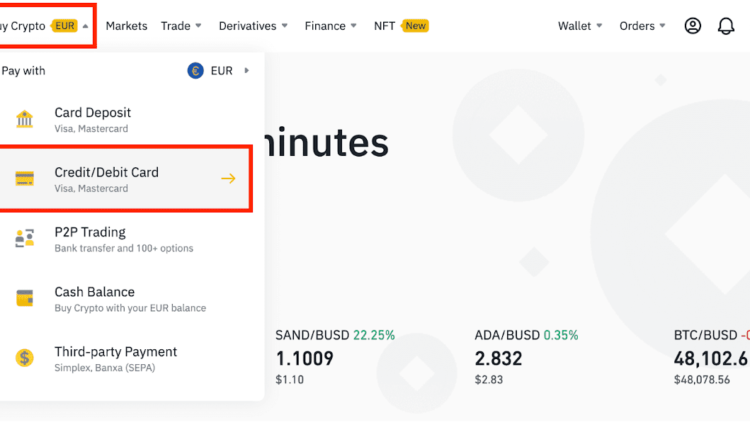Click the Card Deposit bank icon
The height and width of the screenshot is (430, 750).
[25, 120]
